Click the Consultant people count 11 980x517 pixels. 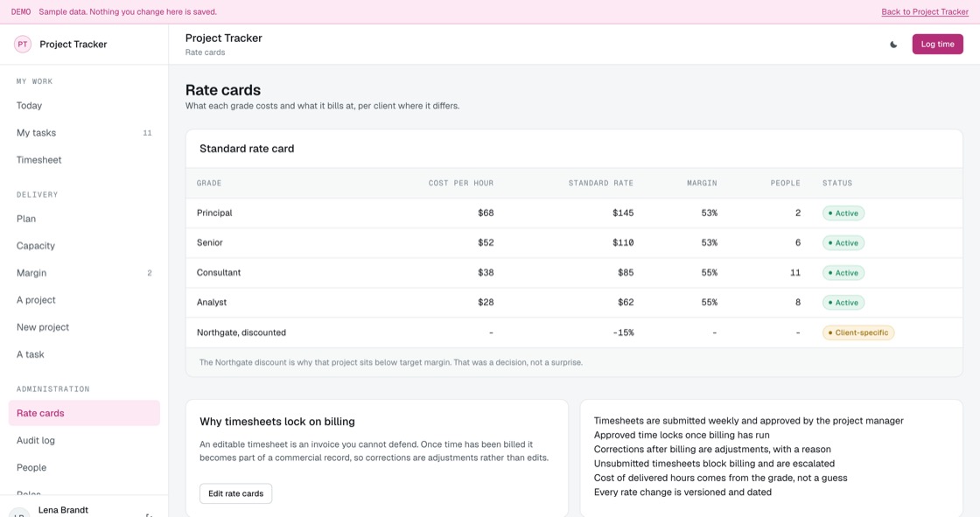795,273
